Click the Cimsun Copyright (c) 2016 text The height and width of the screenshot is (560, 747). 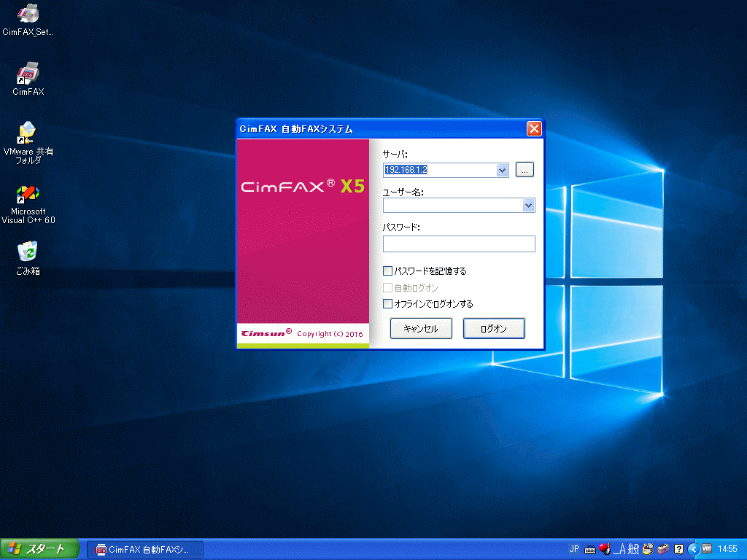(x=302, y=333)
